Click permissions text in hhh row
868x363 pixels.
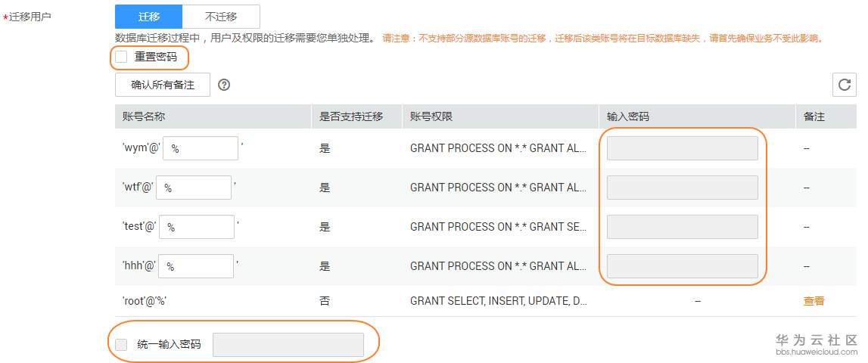click(x=498, y=266)
